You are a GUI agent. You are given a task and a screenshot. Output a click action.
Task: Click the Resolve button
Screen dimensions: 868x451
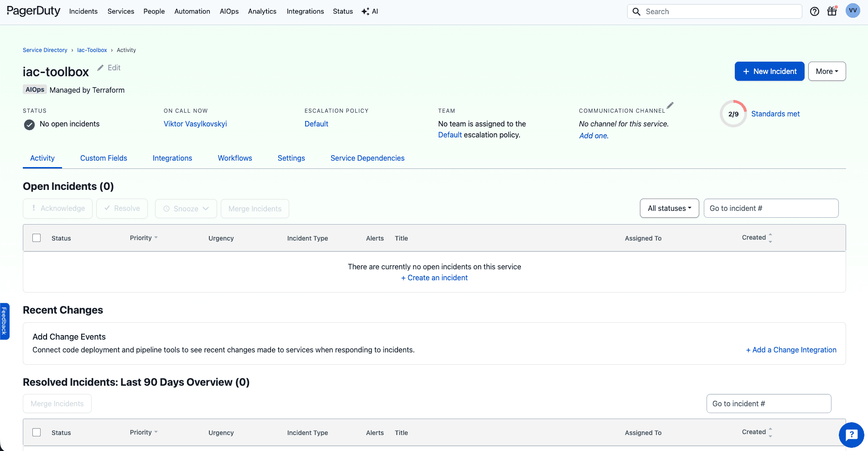pyautogui.click(x=122, y=209)
